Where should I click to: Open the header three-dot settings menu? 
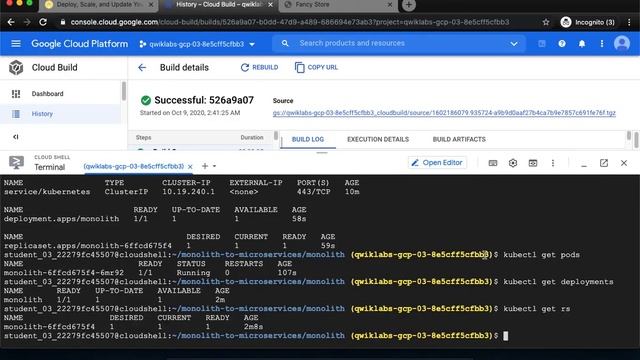pyautogui.click(x=602, y=44)
